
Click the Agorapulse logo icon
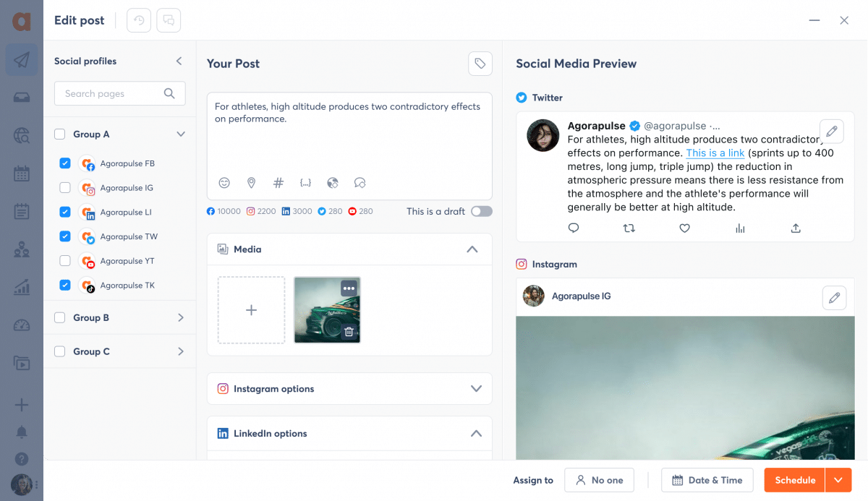point(22,20)
